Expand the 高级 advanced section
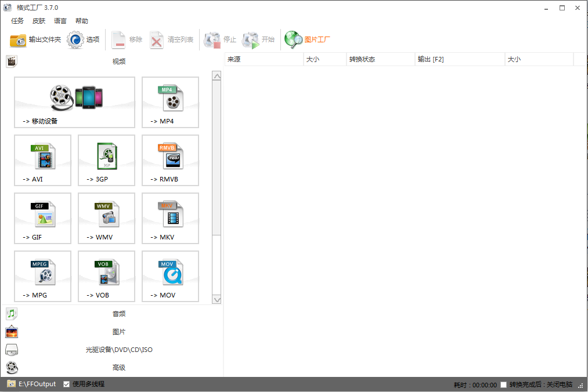 118,367
